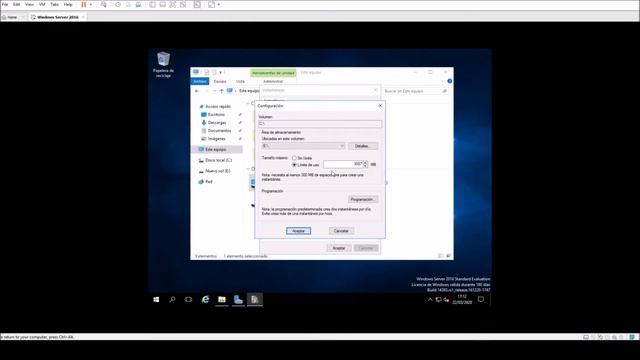640x360 pixels.
Task: Open the Administrar ribbon tab
Action: (273, 81)
